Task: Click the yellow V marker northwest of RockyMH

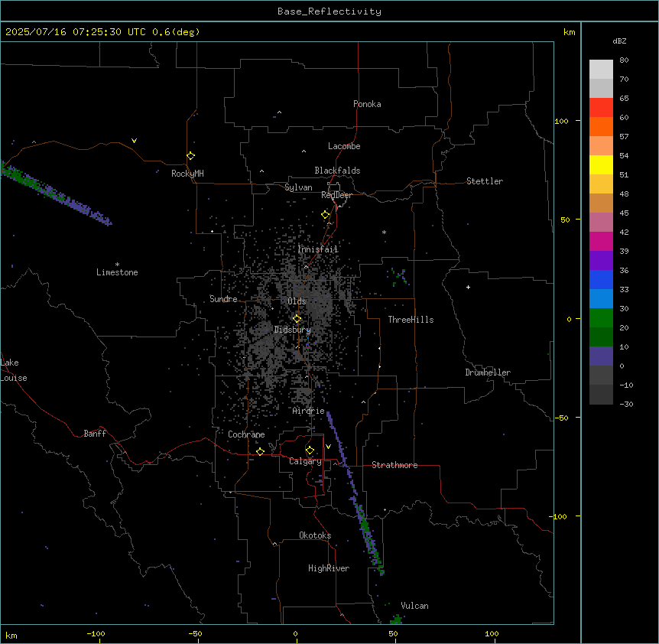Action: (x=134, y=141)
